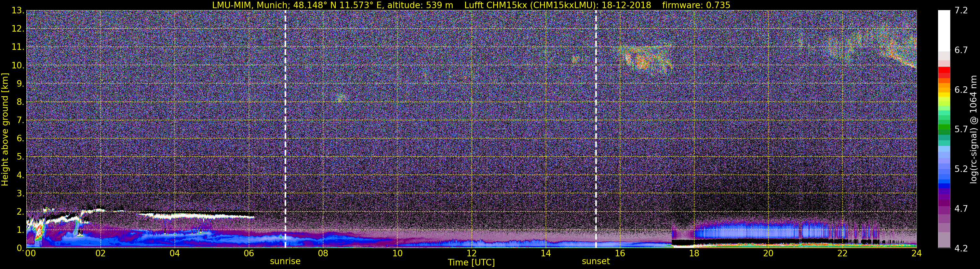The width and height of the screenshot is (980, 269).
Task: Click the white dashed sunset marker line
Action: click(x=596, y=129)
